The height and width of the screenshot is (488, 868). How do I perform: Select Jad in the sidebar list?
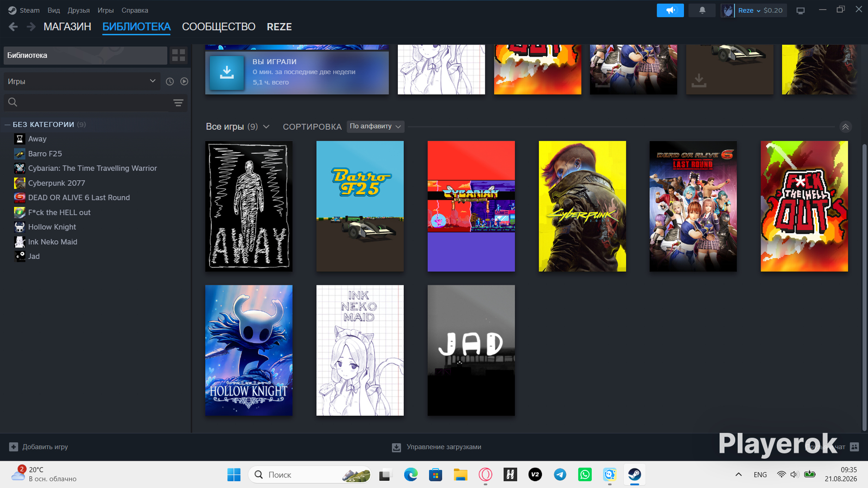pos(34,256)
